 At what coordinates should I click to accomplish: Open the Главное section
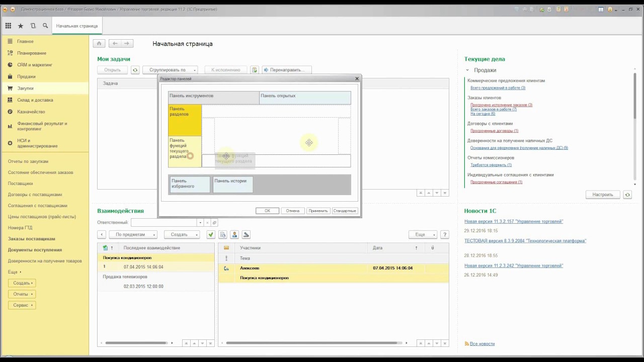[44, 41]
